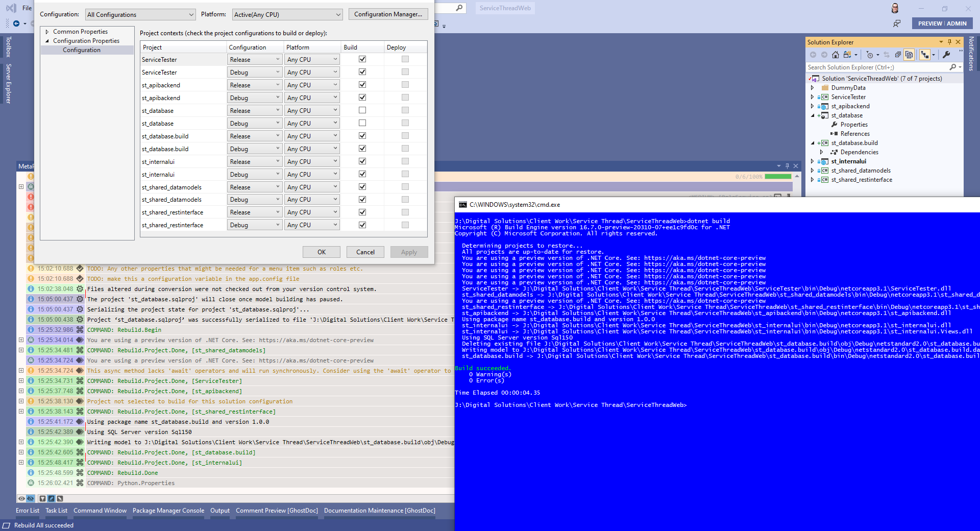Enable Build for st_database Release
The image size is (980, 531).
tap(362, 110)
